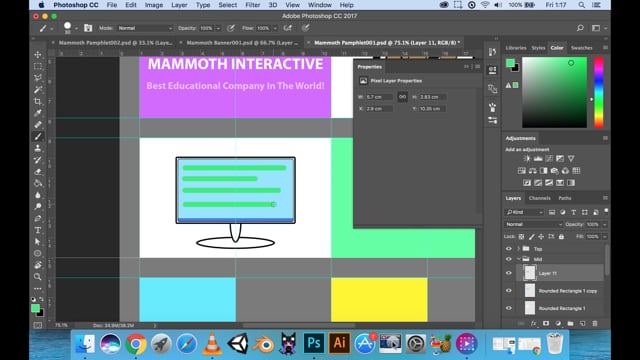Toggle lock position in Layers panel

pyautogui.click(x=541, y=237)
